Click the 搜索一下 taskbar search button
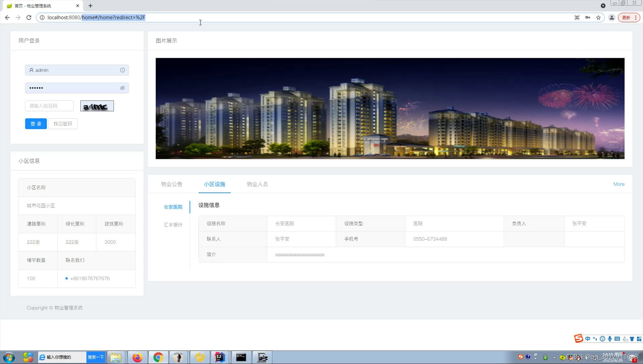This screenshot has width=643, height=364. [x=95, y=357]
